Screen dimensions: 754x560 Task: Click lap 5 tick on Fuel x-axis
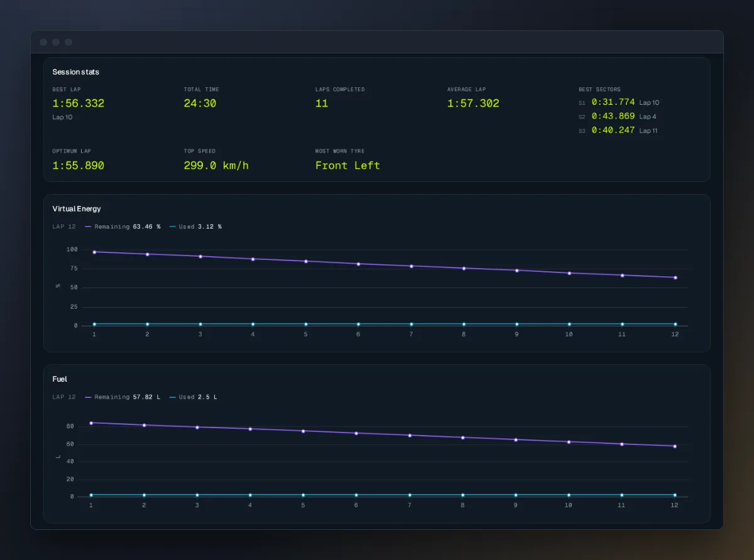coord(303,505)
